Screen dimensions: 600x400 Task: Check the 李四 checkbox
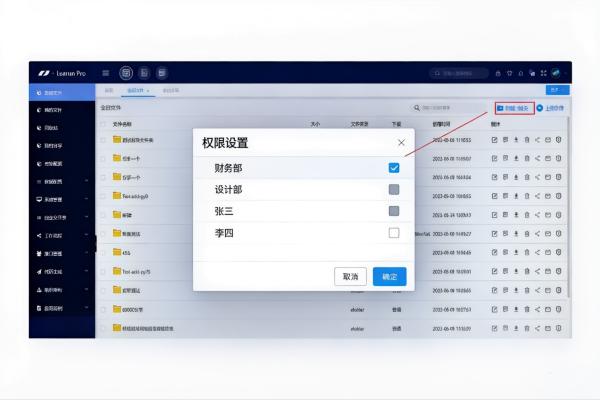[394, 233]
